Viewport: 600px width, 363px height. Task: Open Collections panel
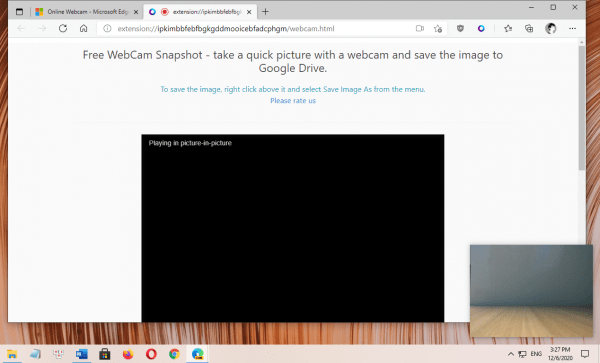point(529,28)
